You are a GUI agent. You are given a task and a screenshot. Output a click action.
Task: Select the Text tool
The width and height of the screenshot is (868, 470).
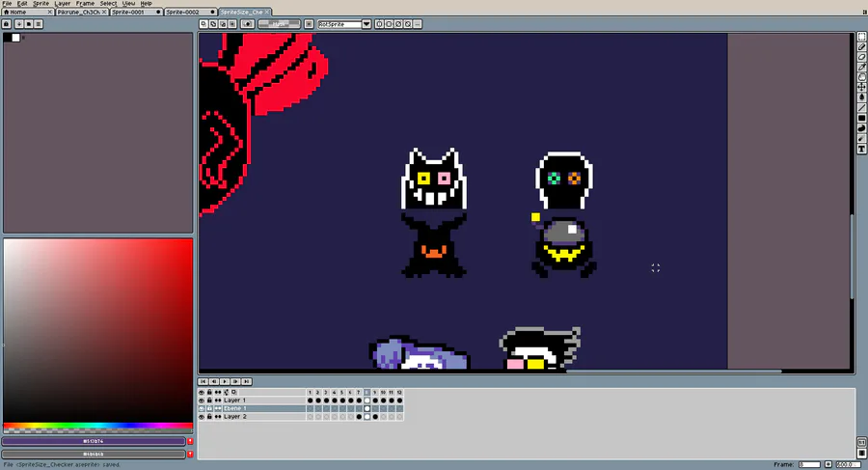pos(862,149)
